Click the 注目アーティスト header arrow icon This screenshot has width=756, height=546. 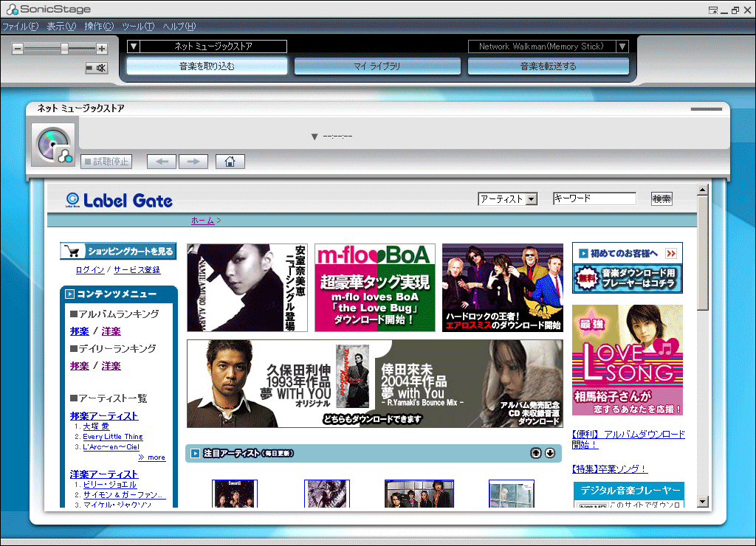pyautogui.click(x=195, y=454)
